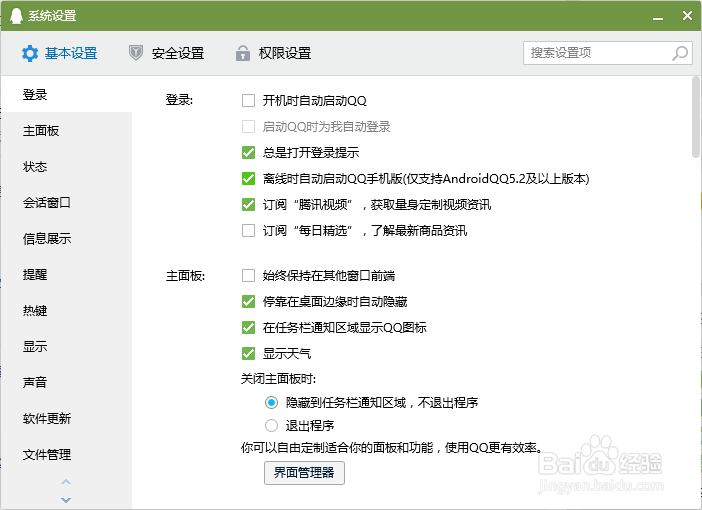Go to 提醒 in the sidebar
Screen dimensions: 702x510
coord(66,274)
